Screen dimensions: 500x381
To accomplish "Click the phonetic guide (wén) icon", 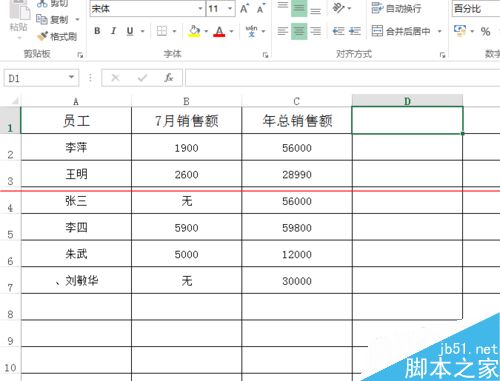I will click(251, 31).
